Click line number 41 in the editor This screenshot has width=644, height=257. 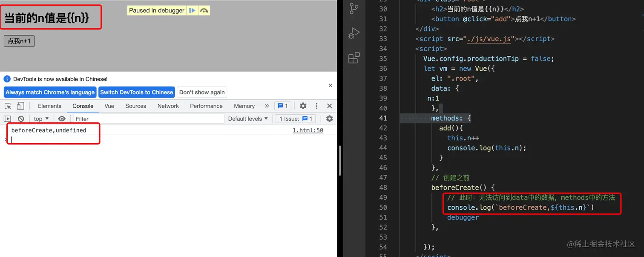pyautogui.click(x=382, y=118)
